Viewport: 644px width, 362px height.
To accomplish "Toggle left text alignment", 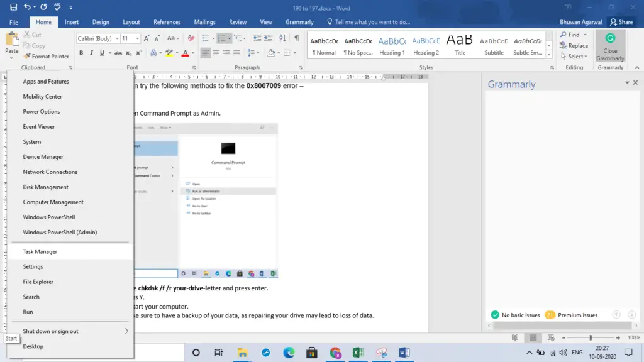I will point(205,53).
